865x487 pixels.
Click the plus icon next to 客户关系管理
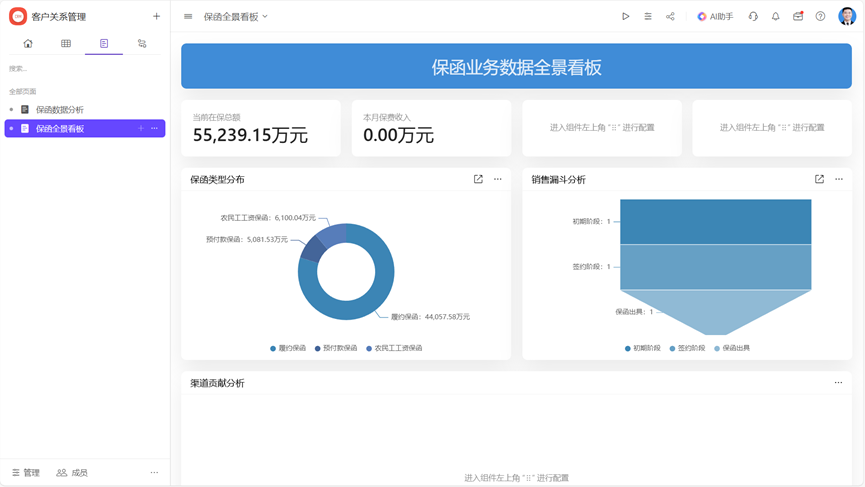156,17
